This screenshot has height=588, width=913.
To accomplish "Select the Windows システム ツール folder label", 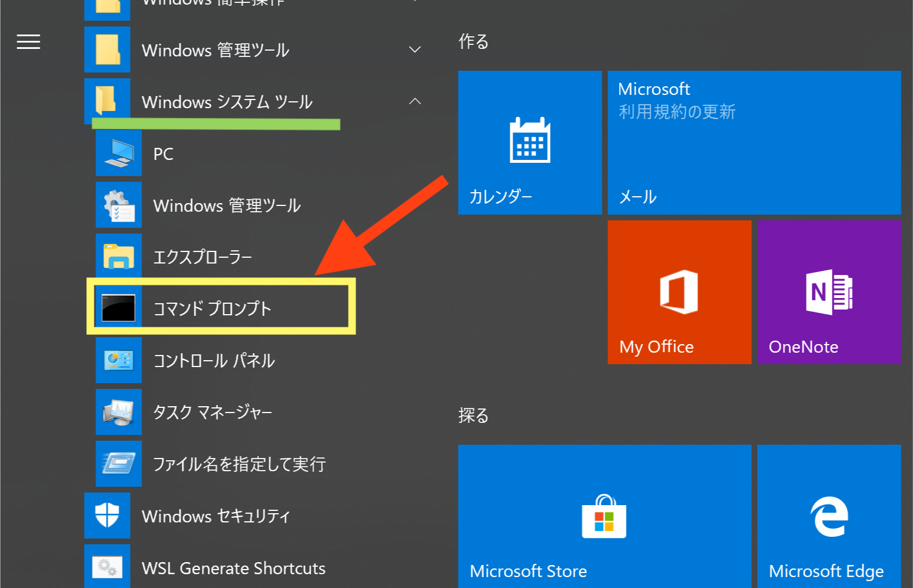I will 227,102.
